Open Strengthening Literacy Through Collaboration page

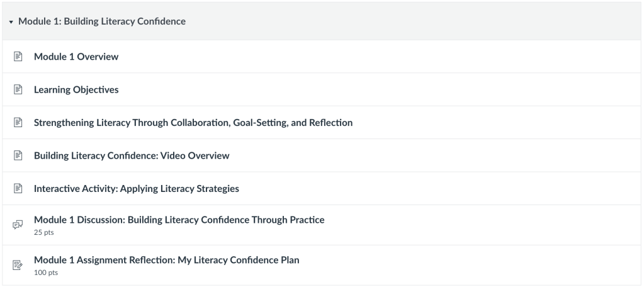coord(193,122)
